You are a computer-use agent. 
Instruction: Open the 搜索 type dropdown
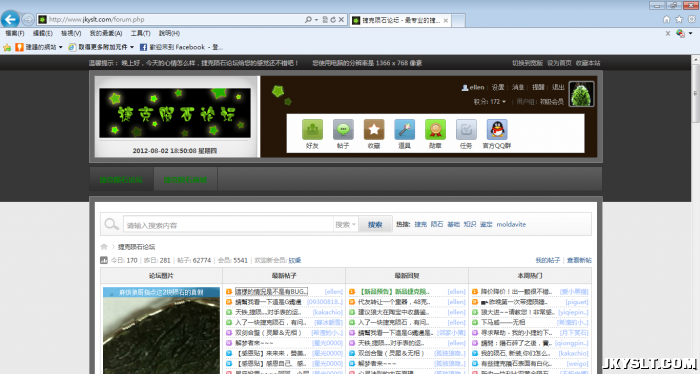[x=346, y=224]
